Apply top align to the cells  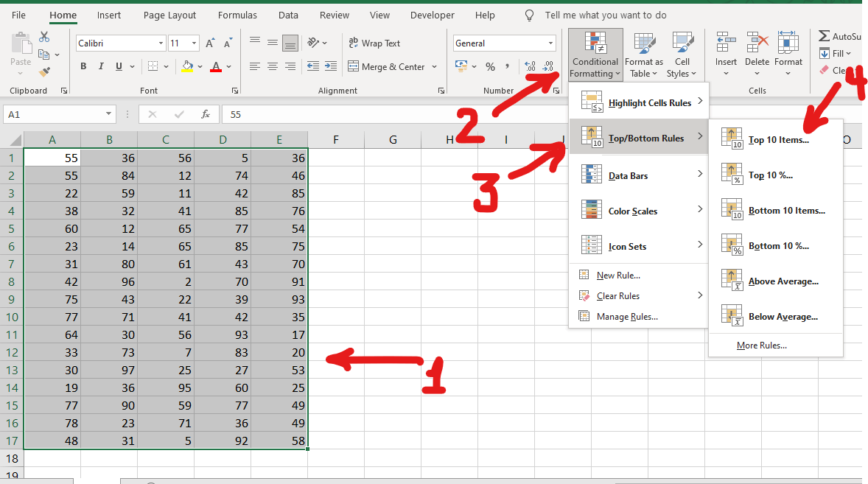[255, 42]
